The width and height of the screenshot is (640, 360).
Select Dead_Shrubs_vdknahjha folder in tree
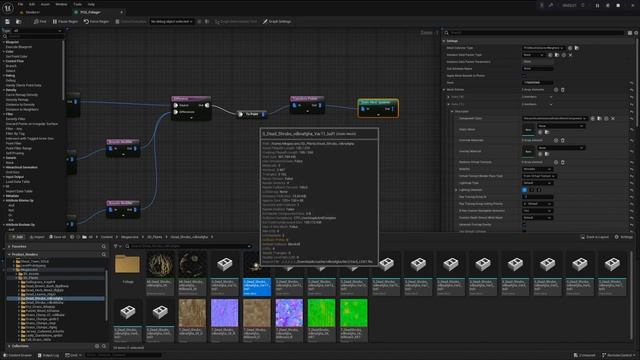pyautogui.click(x=44, y=298)
